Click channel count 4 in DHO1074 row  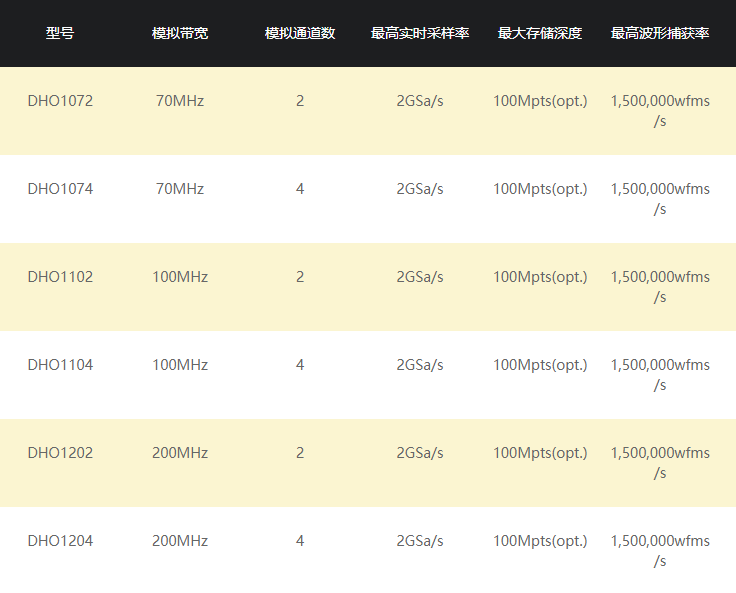tap(300, 189)
